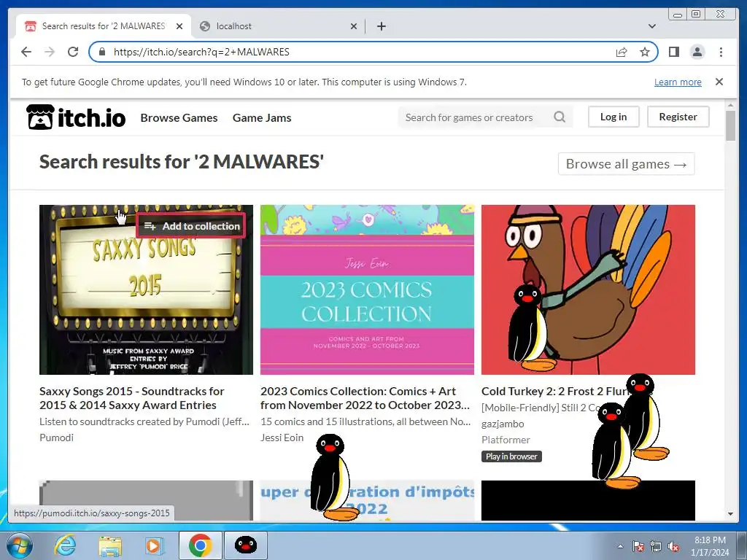Click the search magnifier icon
Image resolution: width=747 pixels, height=560 pixels.
click(x=560, y=117)
